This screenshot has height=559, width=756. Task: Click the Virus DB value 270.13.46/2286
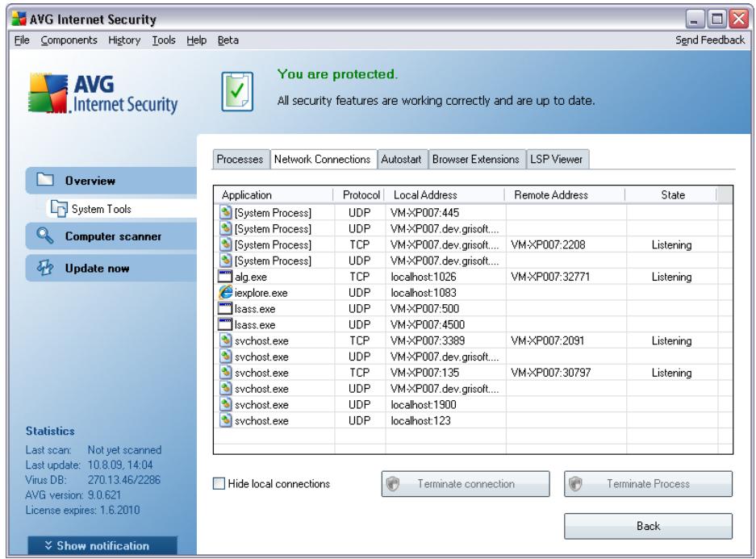[124, 480]
